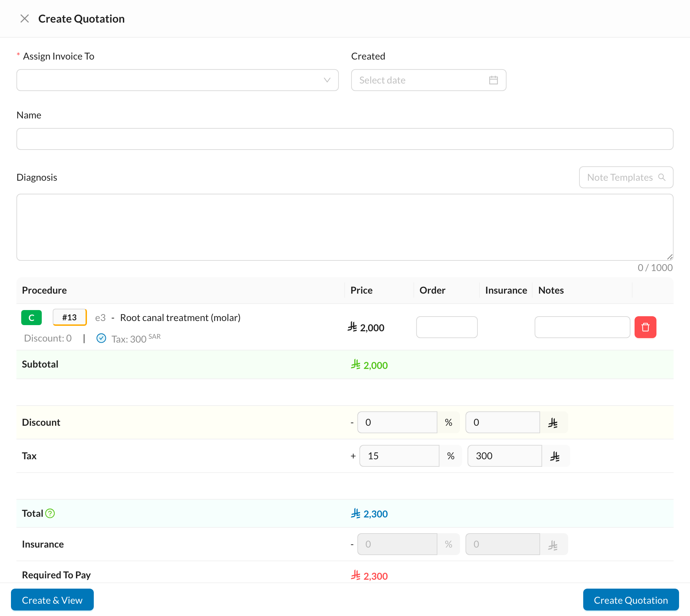Open the Assign Invoice To dropdown
This screenshot has height=616, width=690.
click(177, 80)
